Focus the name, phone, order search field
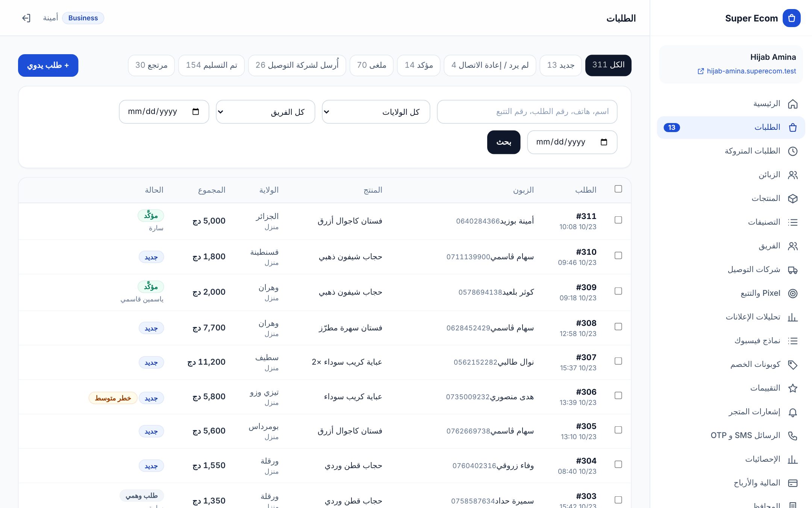This screenshot has width=812, height=508. pyautogui.click(x=527, y=112)
